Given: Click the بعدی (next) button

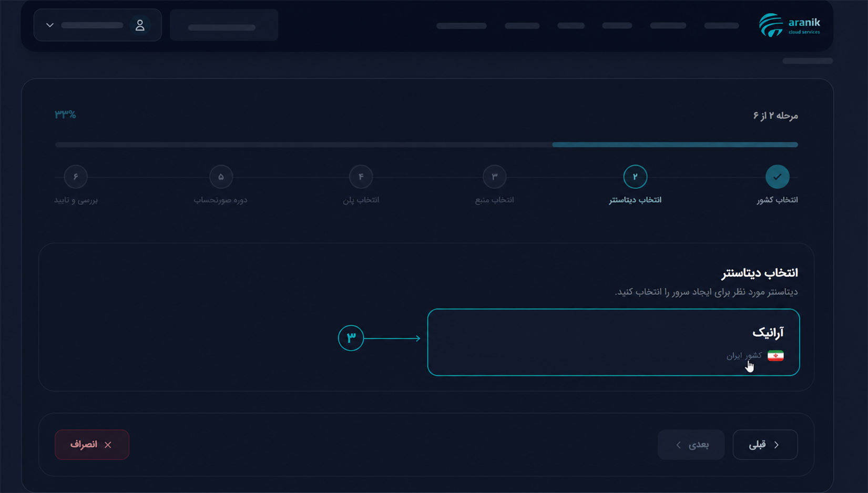Looking at the screenshot, I should pyautogui.click(x=691, y=445).
